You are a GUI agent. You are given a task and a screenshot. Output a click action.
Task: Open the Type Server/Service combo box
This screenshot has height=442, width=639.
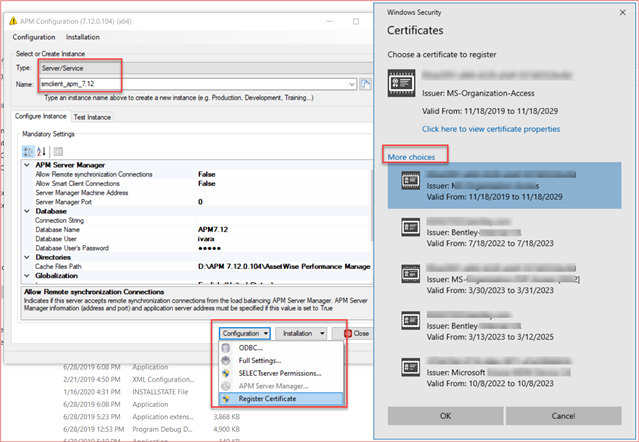coord(206,68)
